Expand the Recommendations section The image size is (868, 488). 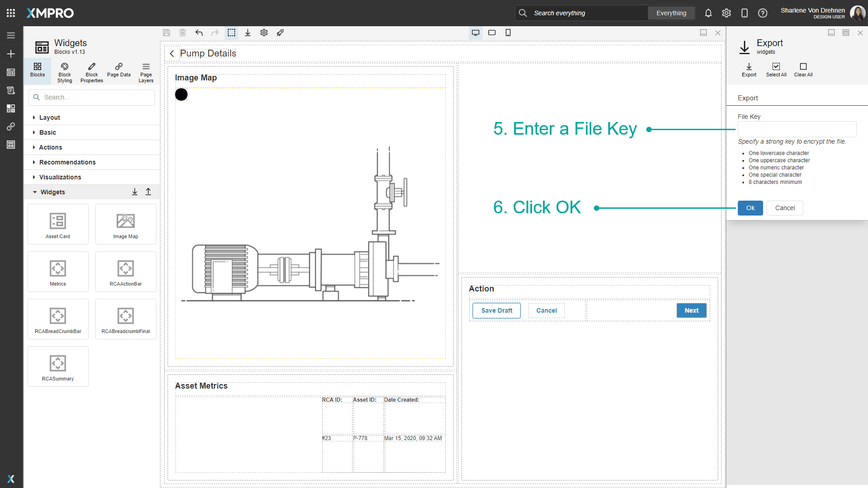point(66,162)
